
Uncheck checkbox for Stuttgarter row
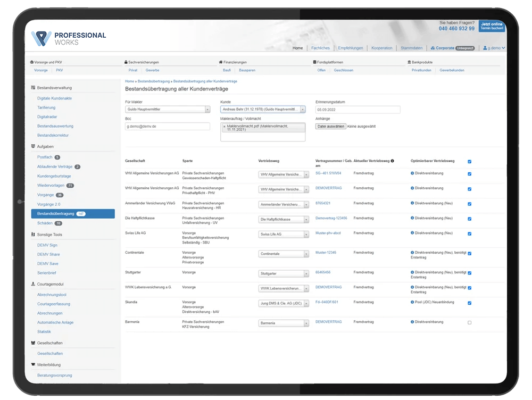470,273
